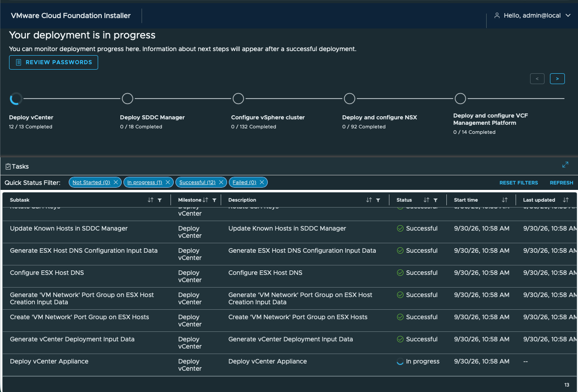
Task: Select the Deploy SDDC Manager milestone circle
Action: click(128, 99)
